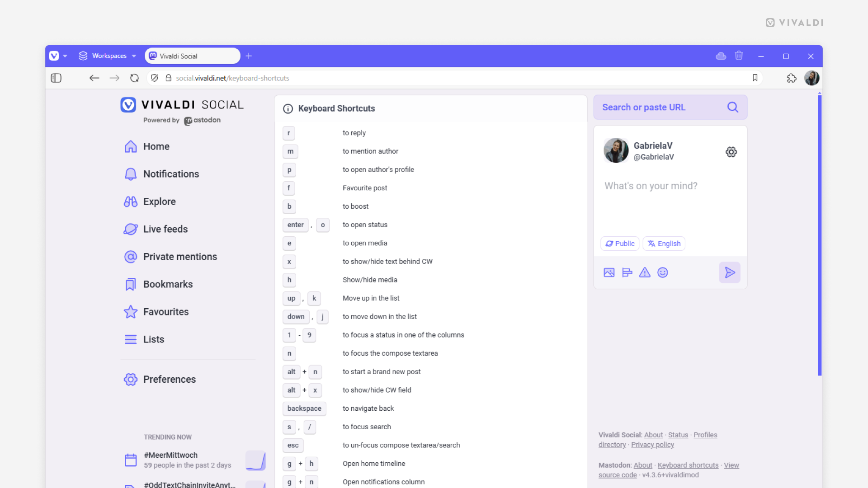868x488 pixels.
Task: Open Notifications in the sidebar
Action: [x=161, y=174]
